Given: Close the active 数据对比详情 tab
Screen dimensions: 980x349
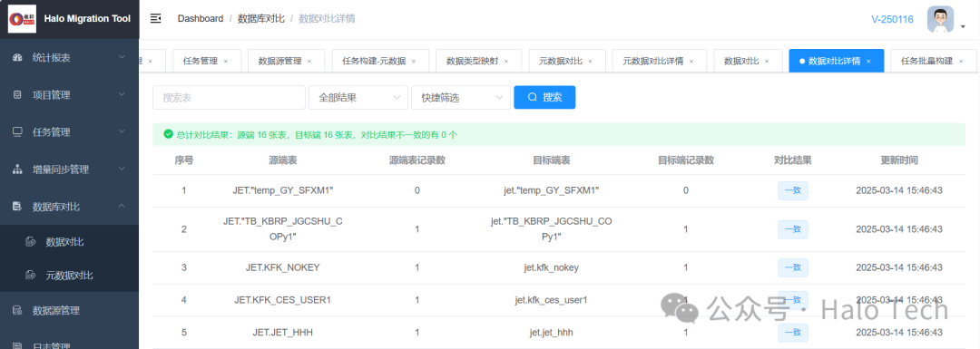Looking at the screenshot, I should pos(868,61).
